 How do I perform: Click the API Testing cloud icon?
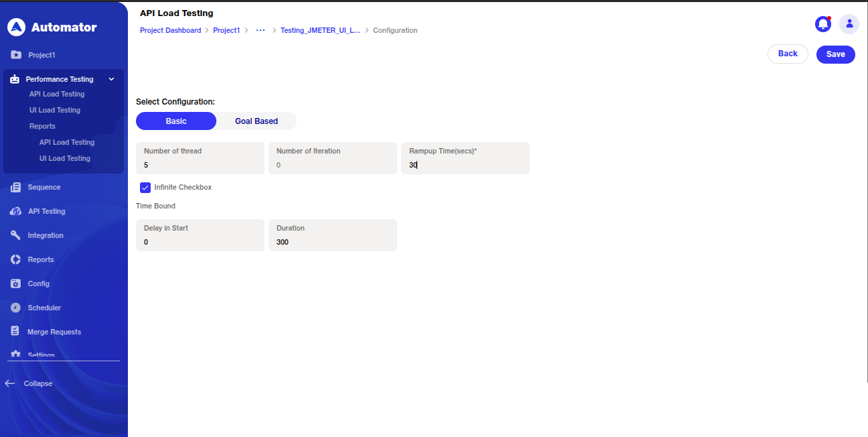16,211
